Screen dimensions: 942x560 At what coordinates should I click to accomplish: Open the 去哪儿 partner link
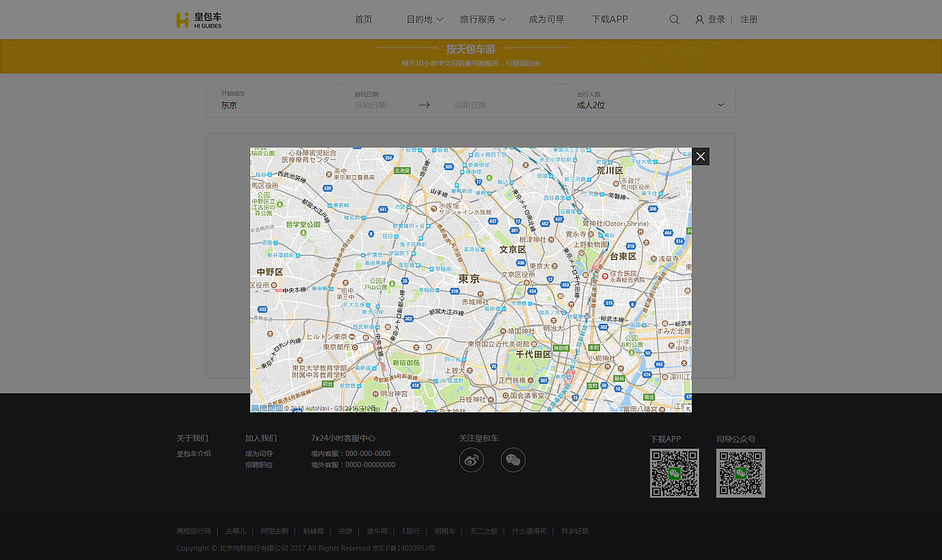click(x=236, y=531)
